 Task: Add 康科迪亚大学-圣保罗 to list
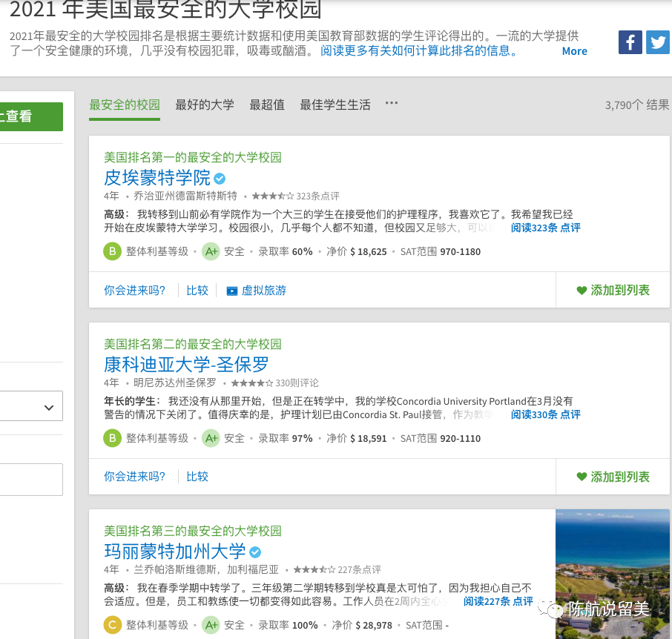click(613, 477)
